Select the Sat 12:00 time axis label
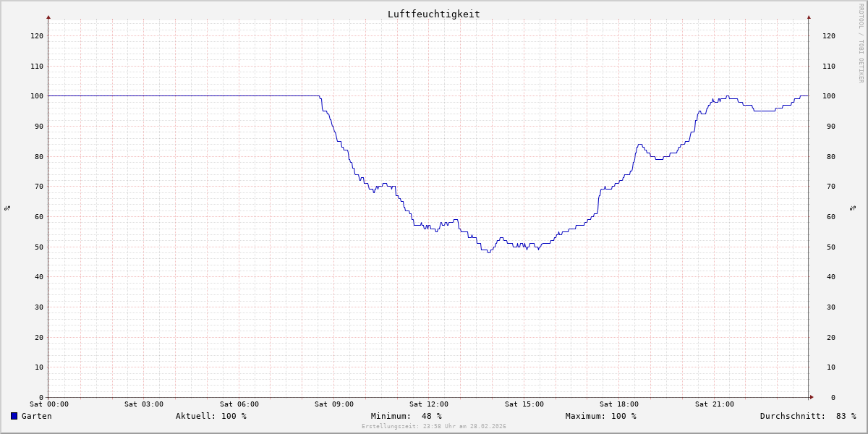Viewport: 868px width, 434px height. pyautogui.click(x=429, y=404)
